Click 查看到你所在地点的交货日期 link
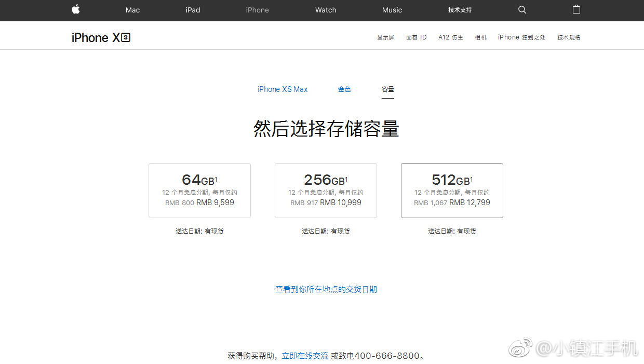Screen dimensions: 644x364 (x=326, y=289)
